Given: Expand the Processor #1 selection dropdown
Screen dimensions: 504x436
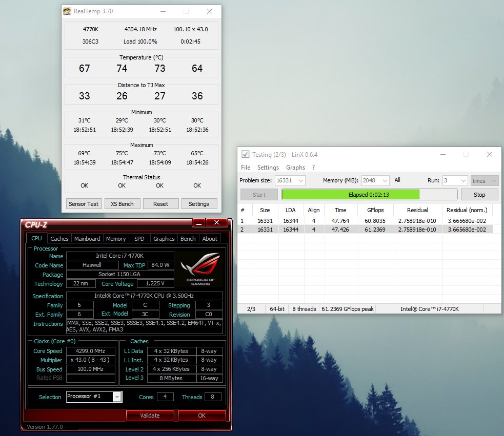Looking at the screenshot, I should point(117,397).
